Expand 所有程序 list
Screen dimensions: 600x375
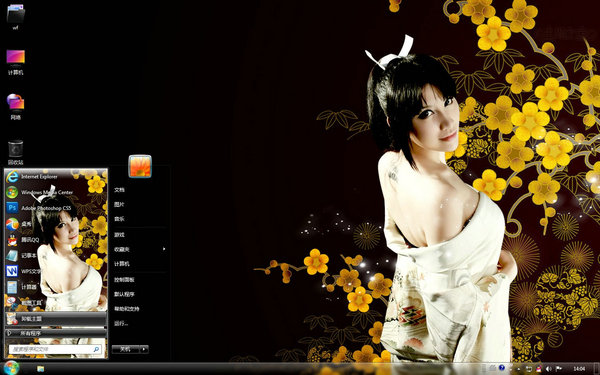(x=55, y=333)
